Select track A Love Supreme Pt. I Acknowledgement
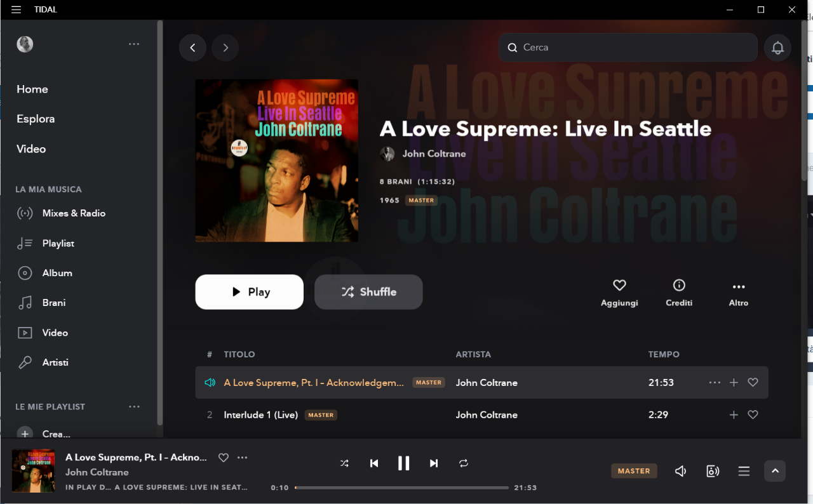The height and width of the screenshot is (504, 813). [314, 383]
